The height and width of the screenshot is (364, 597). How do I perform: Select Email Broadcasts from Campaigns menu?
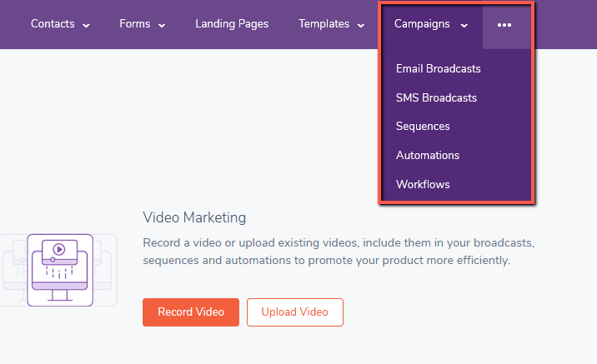click(x=439, y=68)
